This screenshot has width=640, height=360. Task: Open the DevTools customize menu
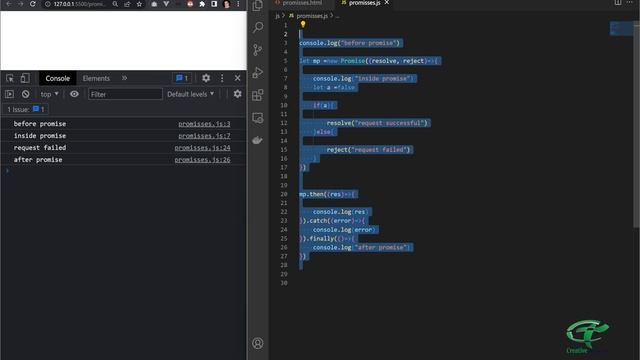(x=222, y=78)
